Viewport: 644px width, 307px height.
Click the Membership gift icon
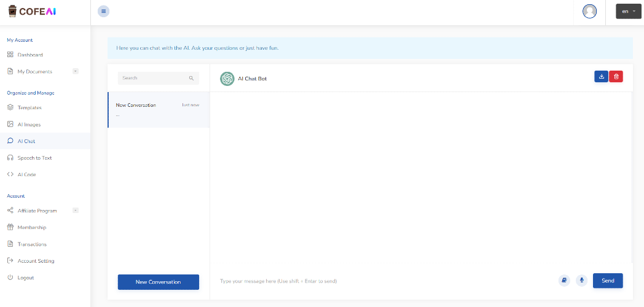click(10, 227)
